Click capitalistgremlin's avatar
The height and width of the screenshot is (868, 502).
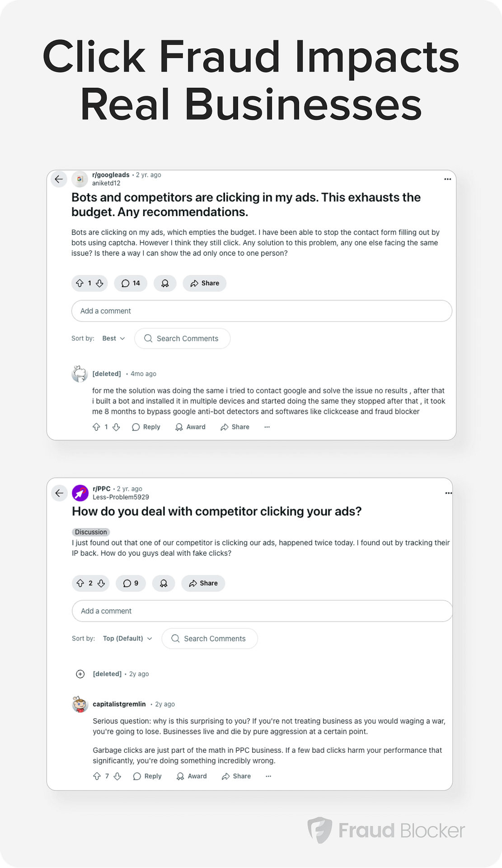[x=80, y=704]
